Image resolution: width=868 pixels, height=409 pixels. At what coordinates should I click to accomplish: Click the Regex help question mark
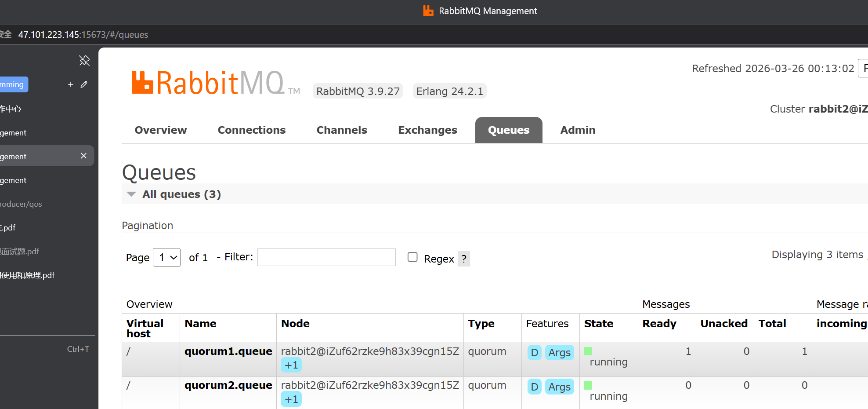point(464,259)
